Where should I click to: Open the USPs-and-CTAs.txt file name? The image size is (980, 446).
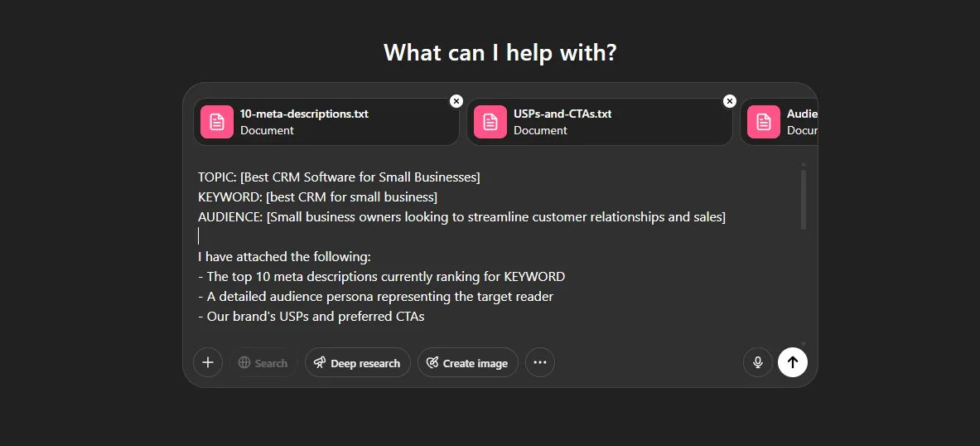point(562,114)
